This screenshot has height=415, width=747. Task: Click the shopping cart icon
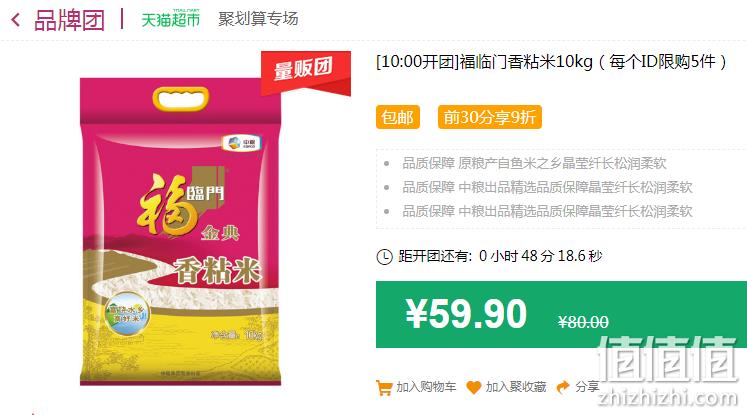pos(384,387)
